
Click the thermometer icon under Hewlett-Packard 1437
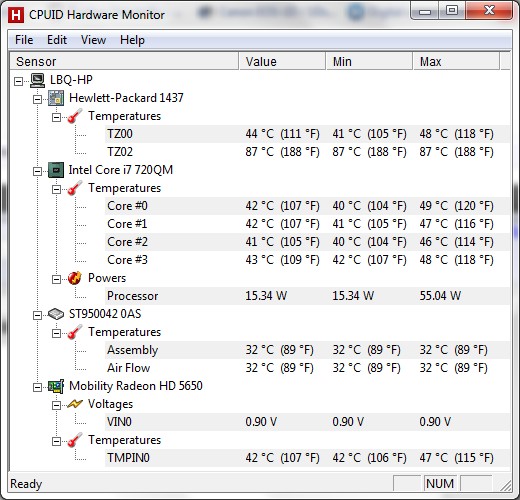point(75,116)
